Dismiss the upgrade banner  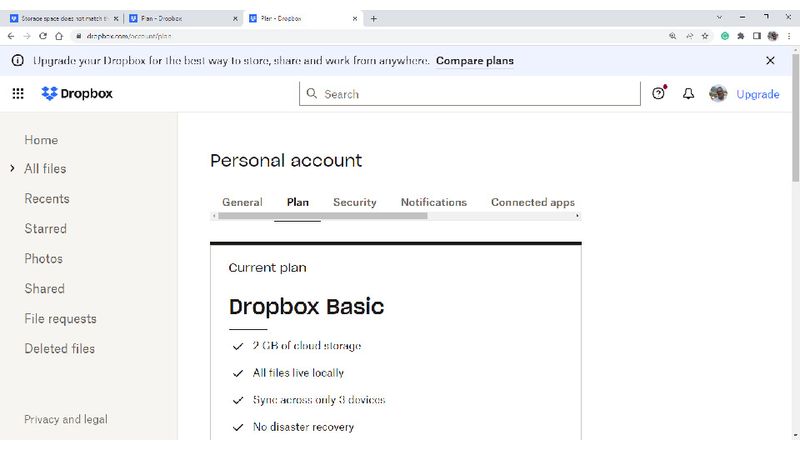click(770, 61)
